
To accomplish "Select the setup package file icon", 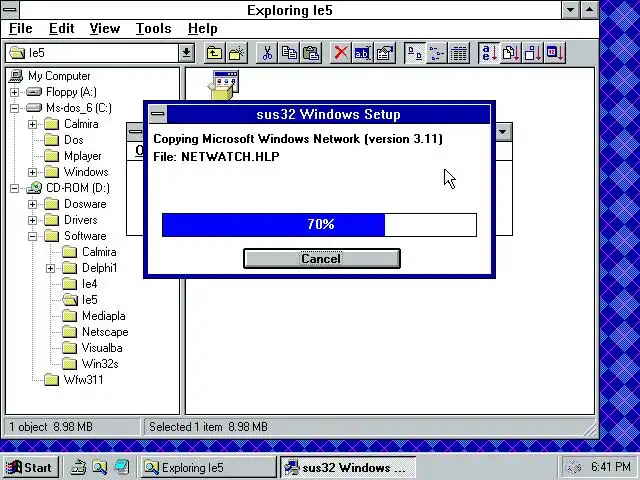I will [x=224, y=85].
